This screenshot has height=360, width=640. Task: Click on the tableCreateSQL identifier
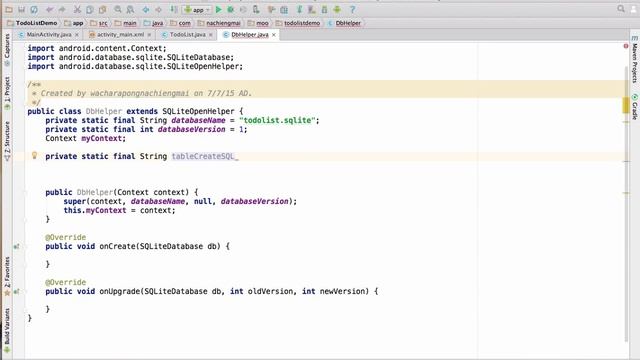point(203,156)
